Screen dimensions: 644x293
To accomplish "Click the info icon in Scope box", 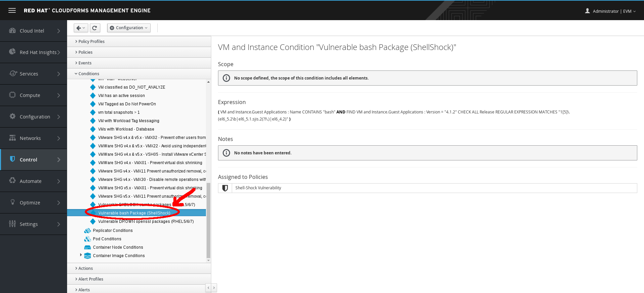I will click(x=226, y=78).
